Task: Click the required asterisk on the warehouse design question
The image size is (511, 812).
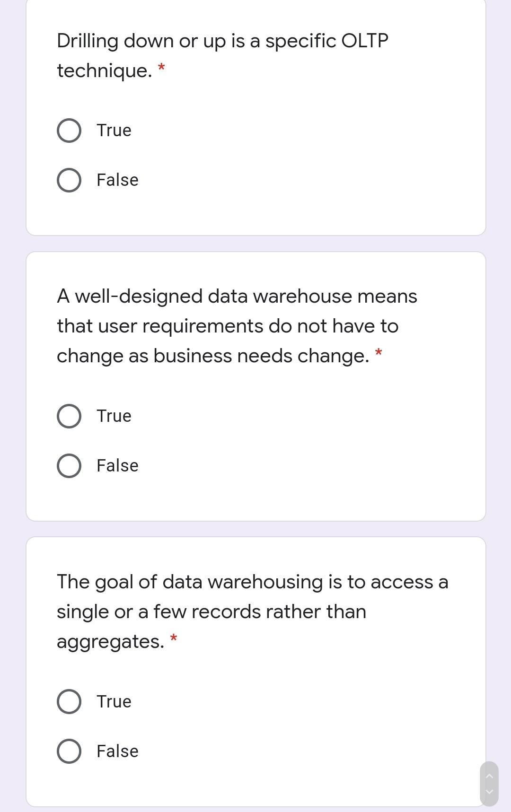Action: pos(379,352)
